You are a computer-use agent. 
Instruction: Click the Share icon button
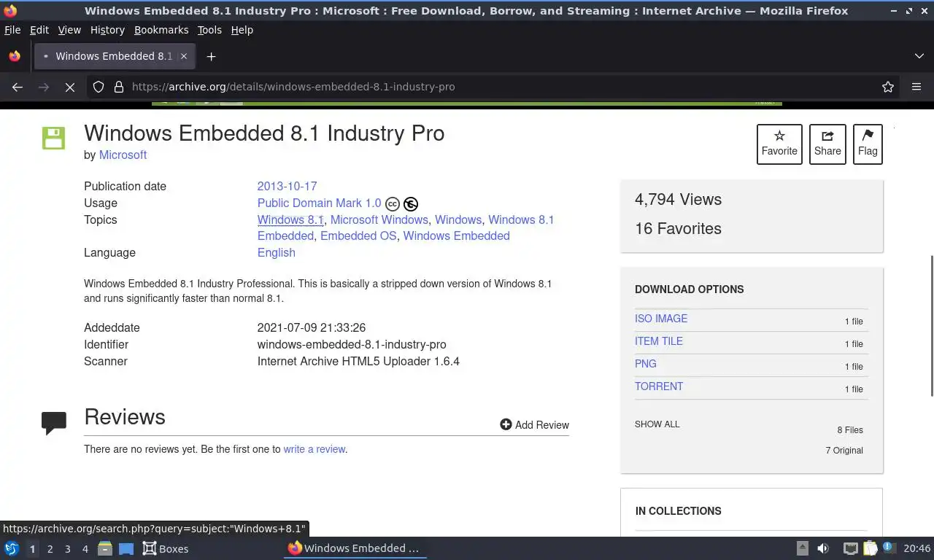coord(827,144)
